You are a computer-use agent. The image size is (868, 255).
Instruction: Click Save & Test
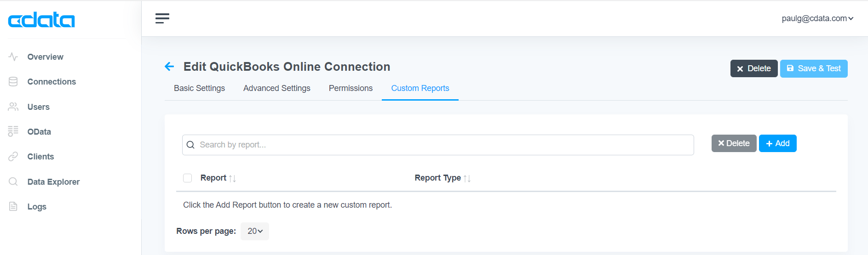(x=814, y=68)
